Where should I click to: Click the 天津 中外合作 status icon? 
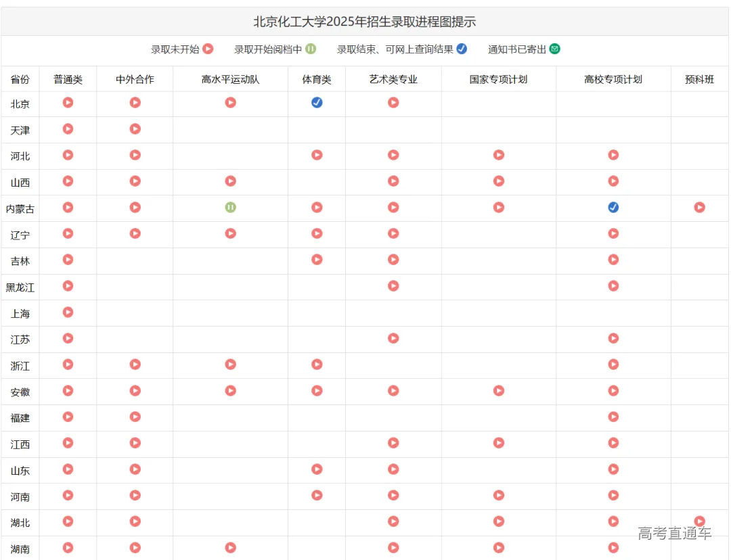[135, 129]
